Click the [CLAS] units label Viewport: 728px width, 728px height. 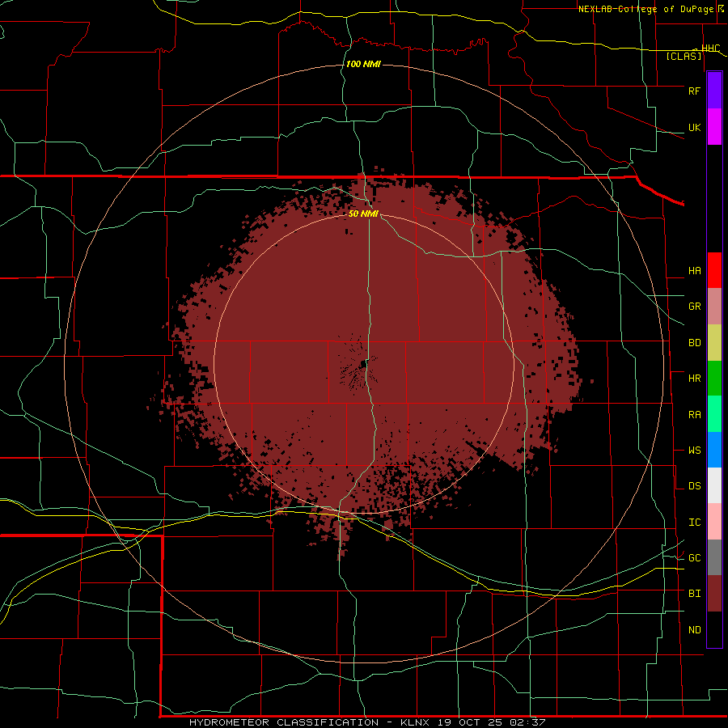(684, 56)
